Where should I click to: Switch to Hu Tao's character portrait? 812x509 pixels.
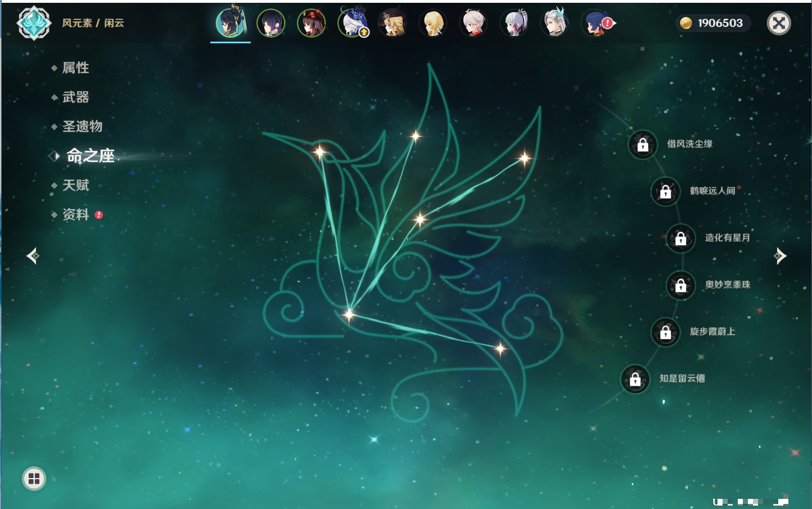pyautogui.click(x=312, y=24)
